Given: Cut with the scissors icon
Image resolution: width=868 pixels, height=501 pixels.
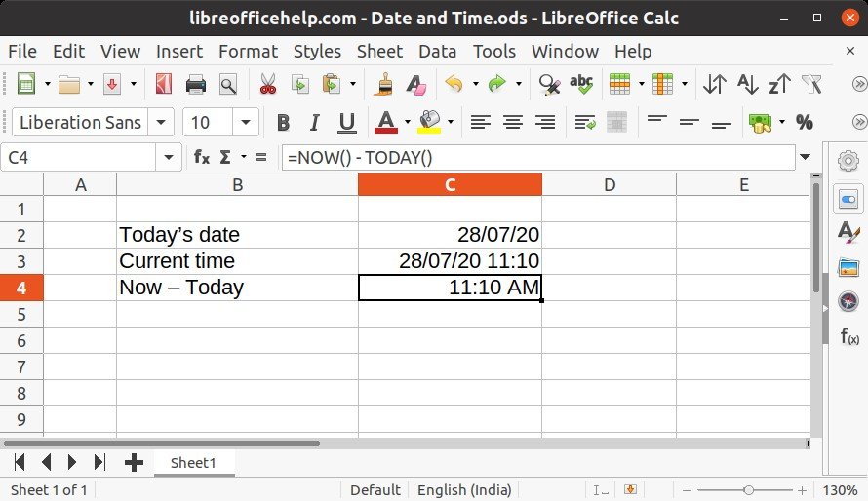Looking at the screenshot, I should point(268,84).
